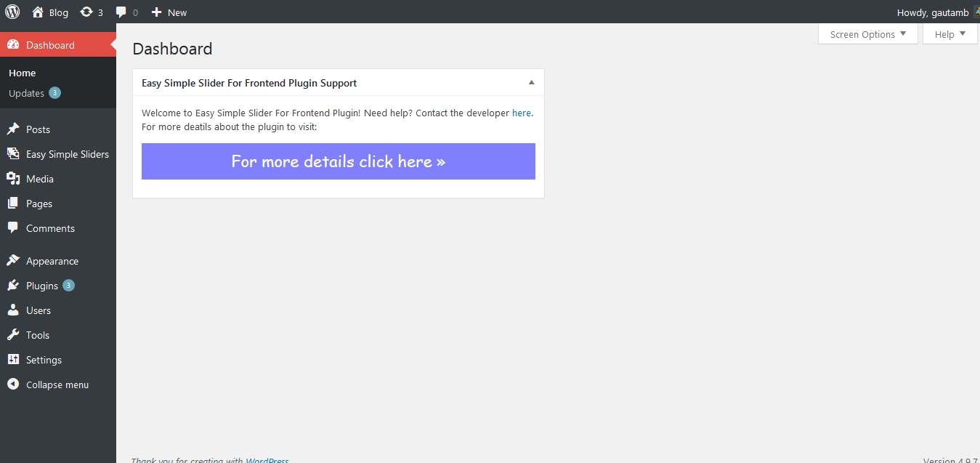Open Easy Simple Sliders menu
The image size is (980, 463).
point(68,154)
